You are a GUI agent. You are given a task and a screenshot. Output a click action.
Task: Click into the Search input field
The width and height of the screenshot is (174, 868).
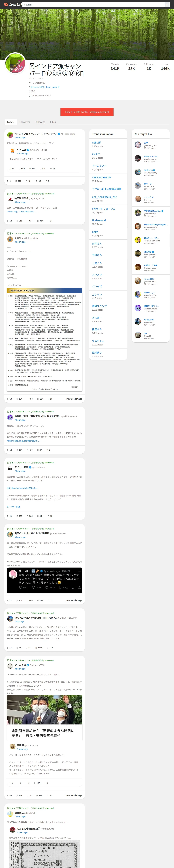94,5
